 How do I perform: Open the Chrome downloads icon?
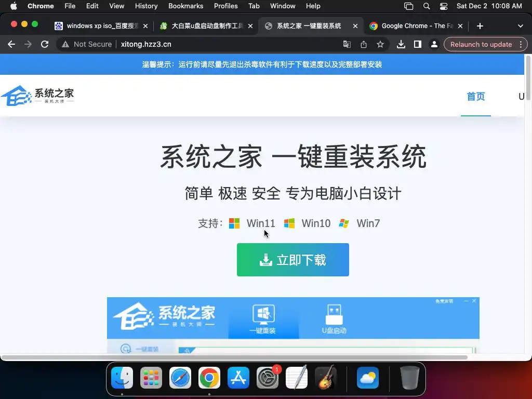pyautogui.click(x=401, y=45)
